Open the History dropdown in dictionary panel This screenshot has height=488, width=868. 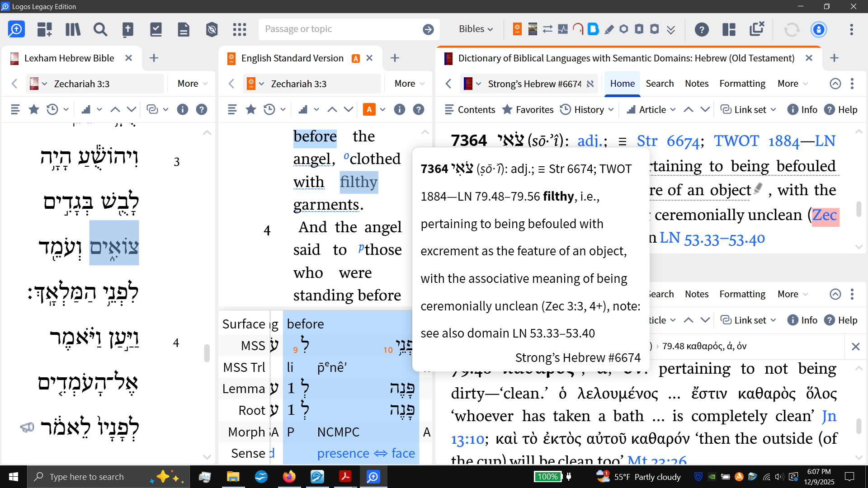tap(587, 109)
